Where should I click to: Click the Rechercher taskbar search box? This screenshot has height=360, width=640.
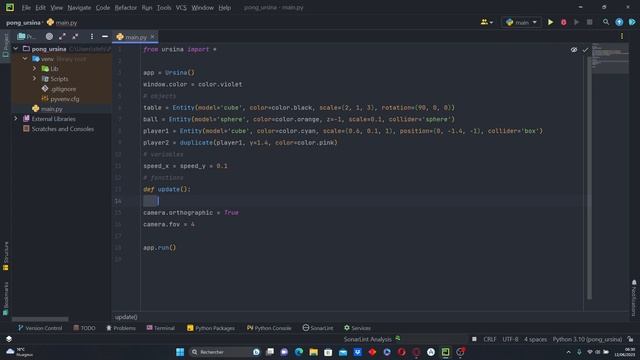pyautogui.click(x=225, y=352)
